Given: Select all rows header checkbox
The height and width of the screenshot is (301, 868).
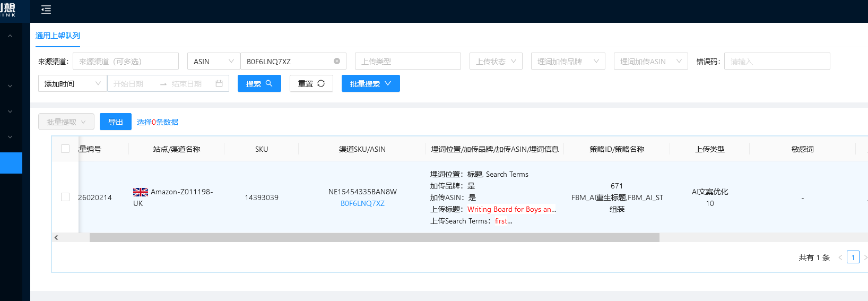Looking at the screenshot, I should point(65,149).
